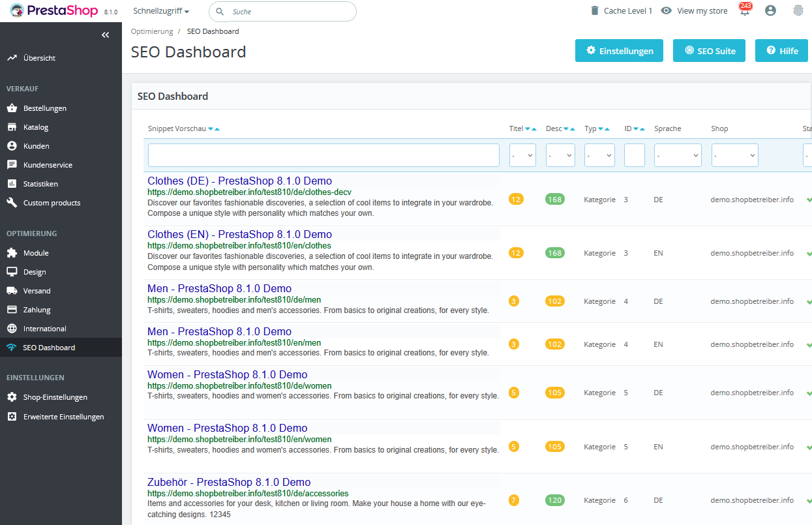Clear cache via the Cache Level 1 trash icon

[x=594, y=11]
